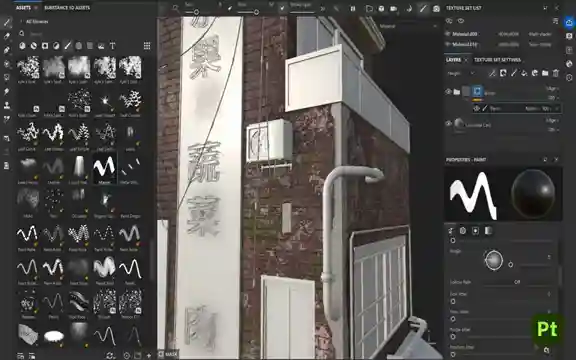This screenshot has width=576, height=360.
Task: Select the Paint brush tool
Action: coord(7,23)
